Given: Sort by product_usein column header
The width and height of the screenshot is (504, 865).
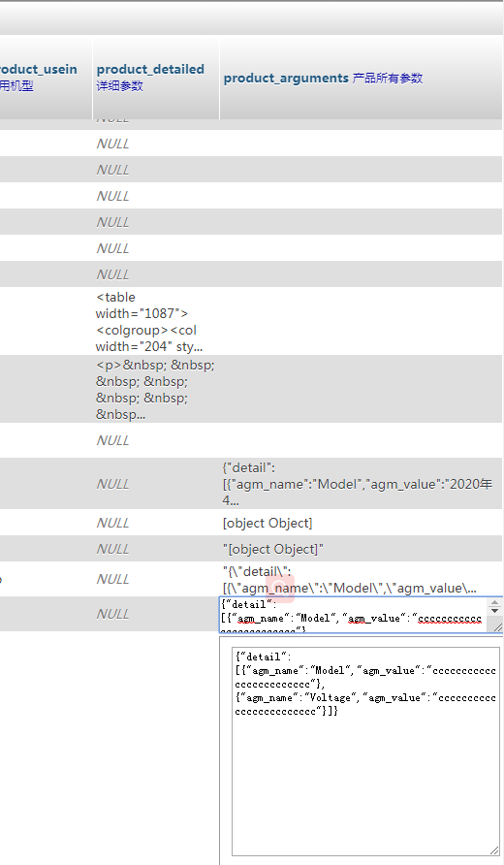Looking at the screenshot, I should click(x=38, y=70).
